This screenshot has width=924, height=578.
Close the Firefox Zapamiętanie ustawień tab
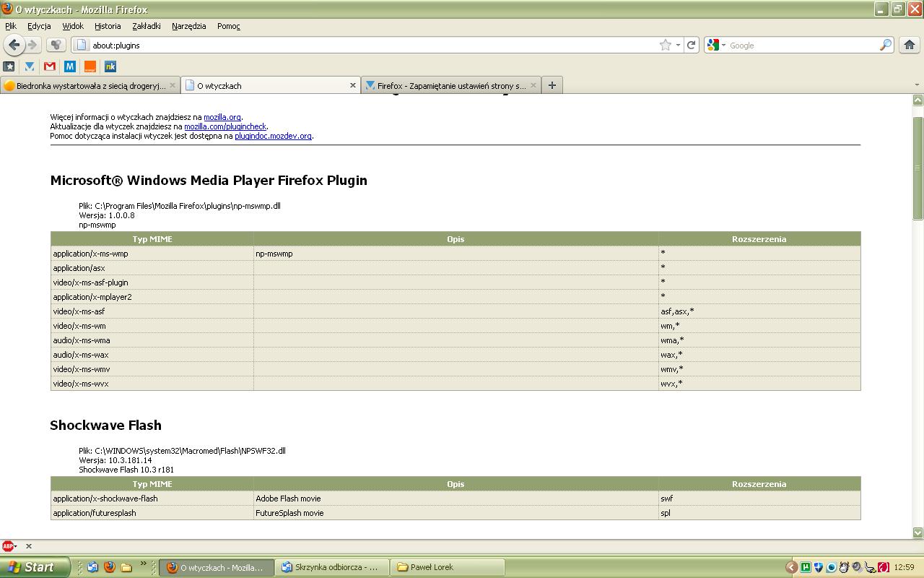(x=533, y=85)
